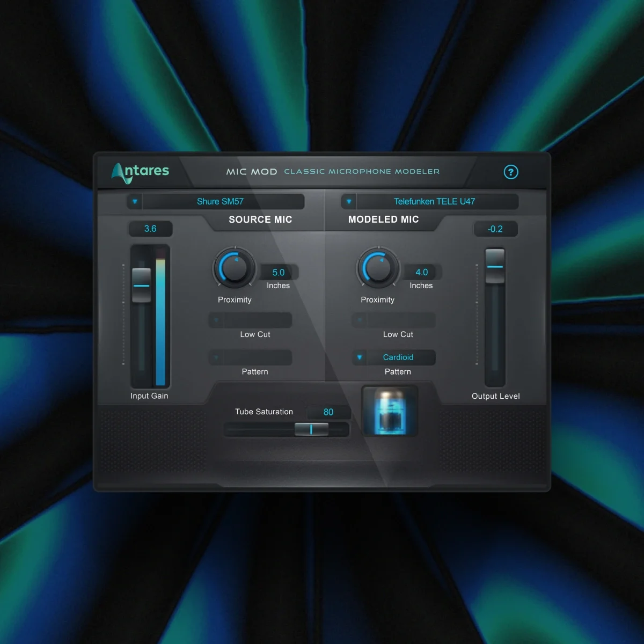Click the SOURCE MIC heading
This screenshot has height=644, width=644.
tap(260, 219)
